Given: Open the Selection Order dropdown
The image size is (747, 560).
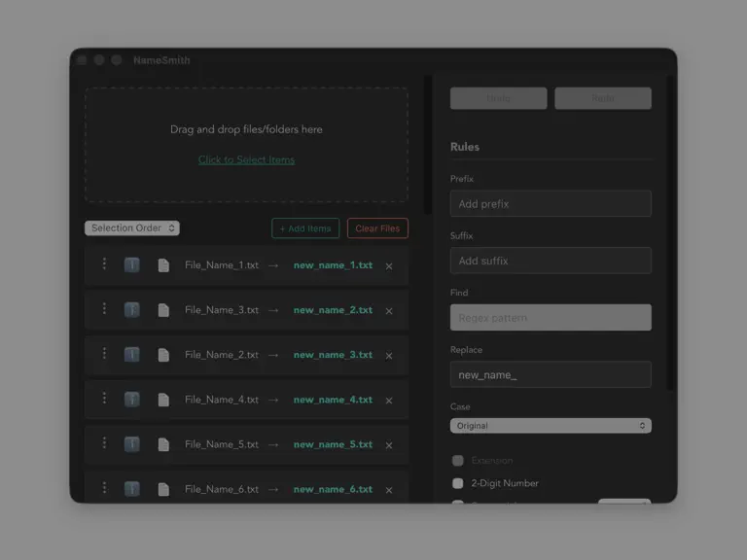Looking at the screenshot, I should (x=132, y=228).
